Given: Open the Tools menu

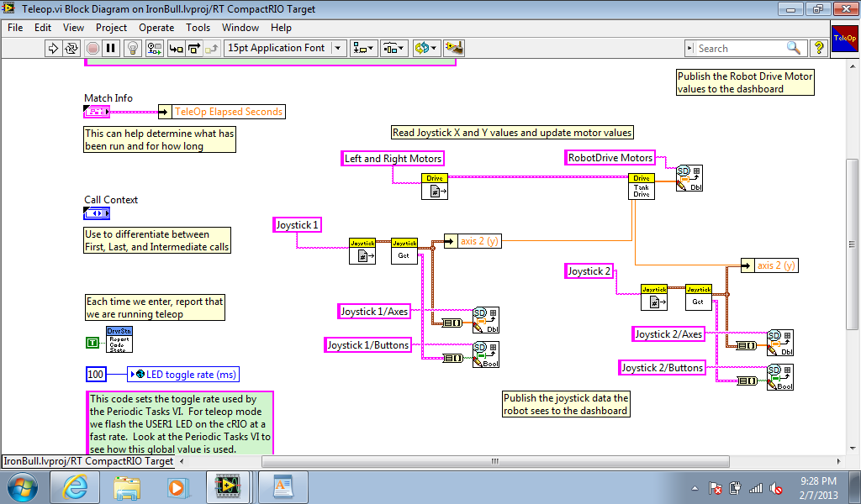Looking at the screenshot, I should coord(198,28).
